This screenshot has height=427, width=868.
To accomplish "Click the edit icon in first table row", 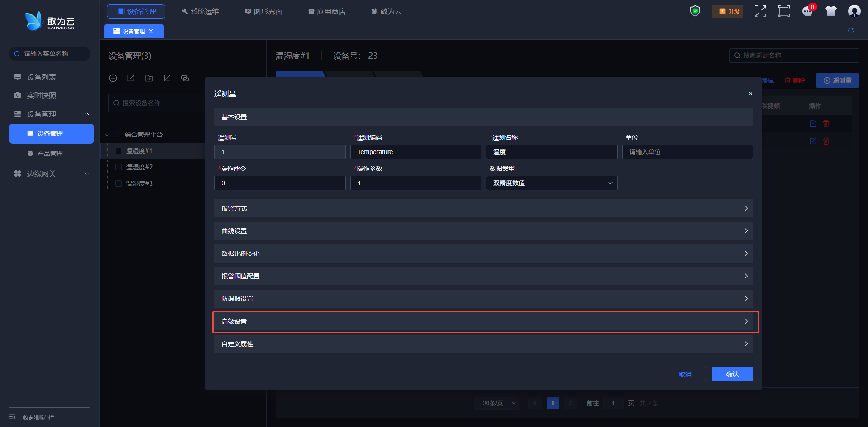I will click(813, 123).
